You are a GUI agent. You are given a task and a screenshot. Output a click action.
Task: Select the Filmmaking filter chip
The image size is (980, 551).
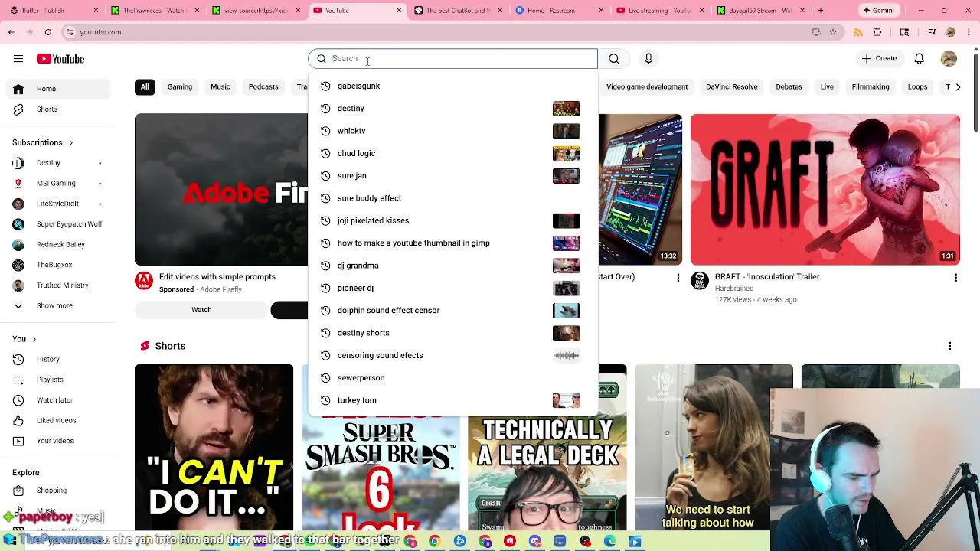[871, 86]
